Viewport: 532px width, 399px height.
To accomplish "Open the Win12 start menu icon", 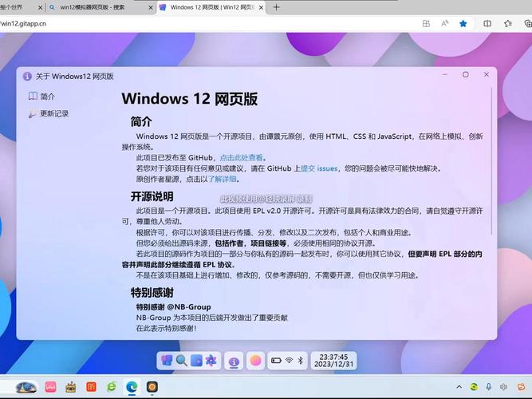I will (x=167, y=360).
